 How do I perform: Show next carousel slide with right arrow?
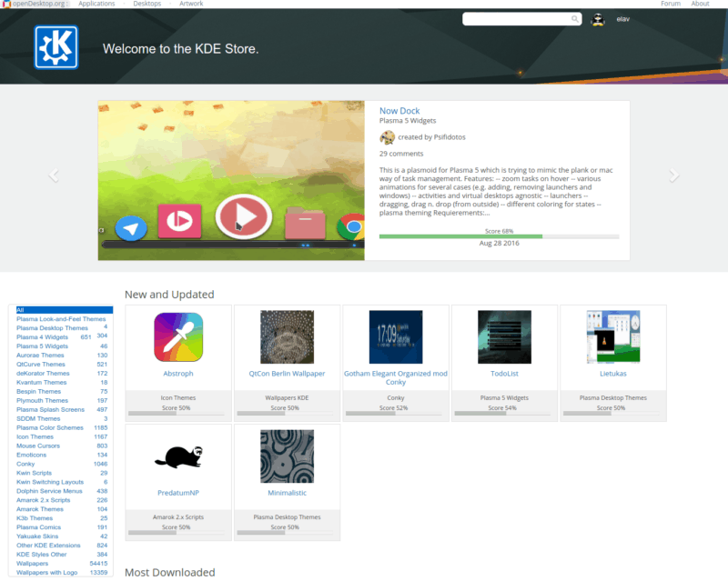[x=673, y=175]
